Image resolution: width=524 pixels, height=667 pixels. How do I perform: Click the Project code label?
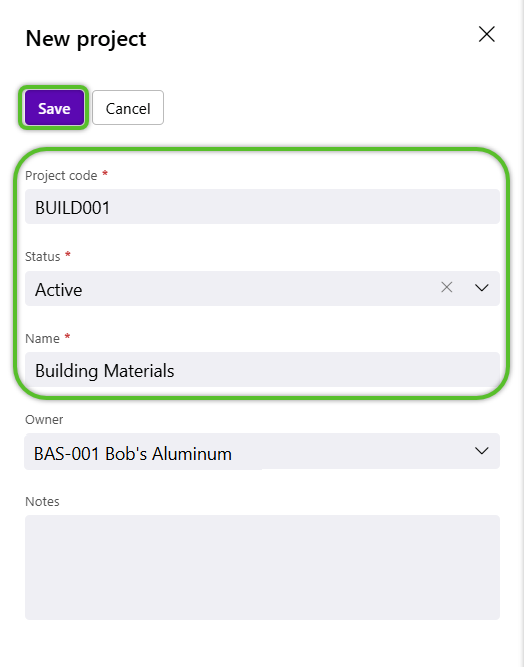(61, 176)
